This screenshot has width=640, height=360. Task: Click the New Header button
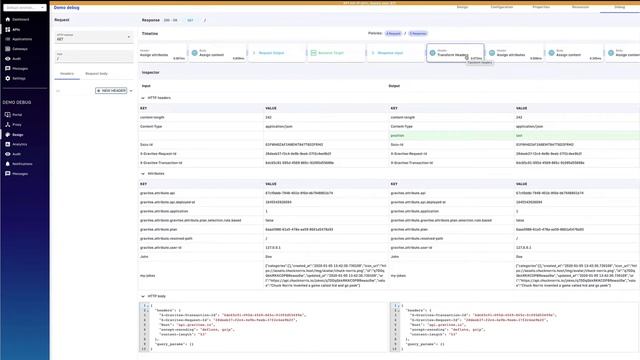click(x=111, y=91)
